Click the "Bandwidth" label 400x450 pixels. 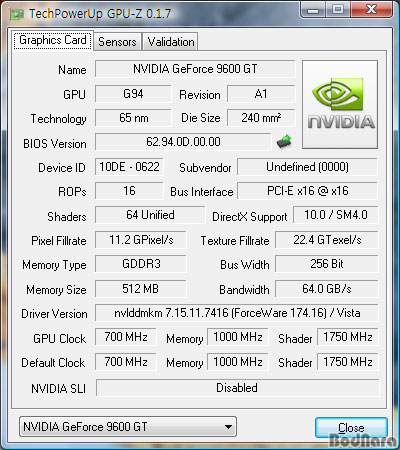(244, 290)
